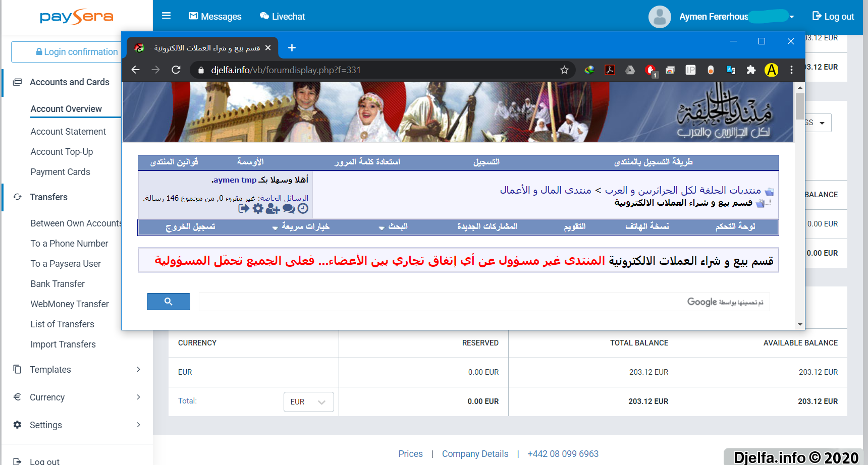Image resolution: width=868 pixels, height=465 pixels.
Task: Open the Adobe Acrobat extension
Action: pos(610,70)
